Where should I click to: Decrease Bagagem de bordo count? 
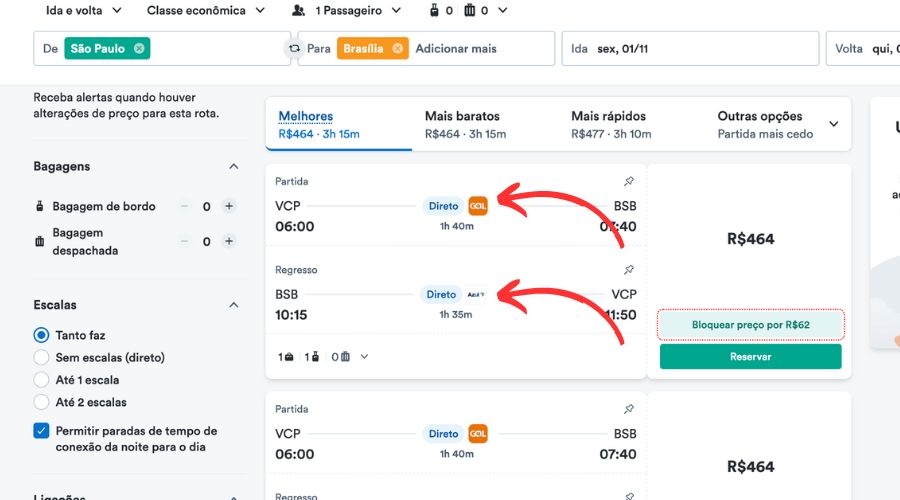click(x=184, y=206)
